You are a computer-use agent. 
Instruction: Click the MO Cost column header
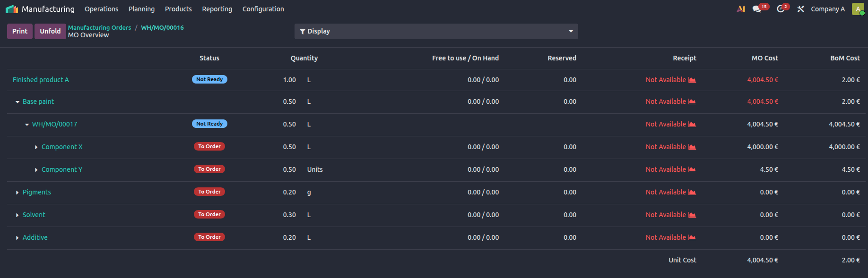[x=764, y=58]
